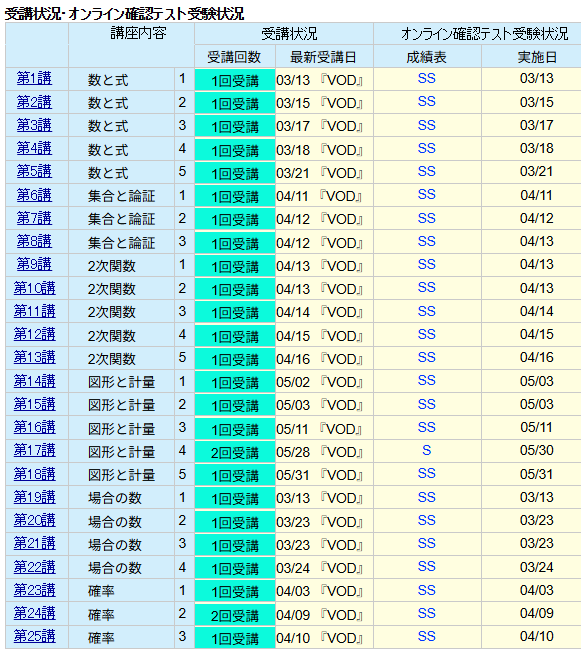Open the 第20講 lecture link
Viewport: 581px width, 652px height.
[34, 520]
